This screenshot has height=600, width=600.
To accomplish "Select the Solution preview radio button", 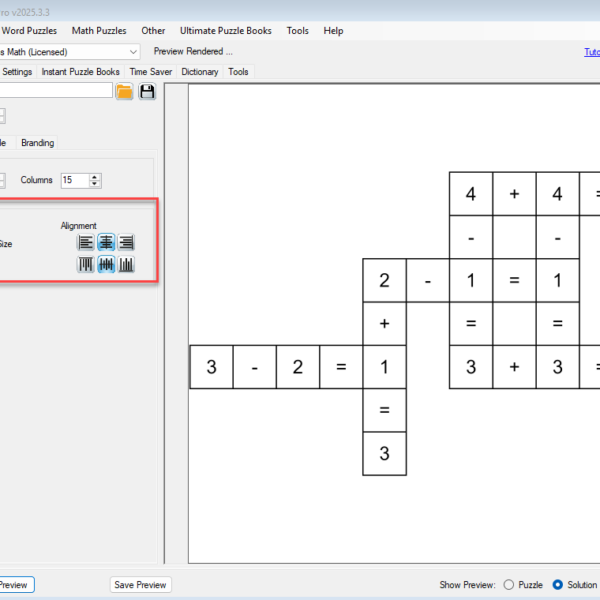I will point(557,585).
